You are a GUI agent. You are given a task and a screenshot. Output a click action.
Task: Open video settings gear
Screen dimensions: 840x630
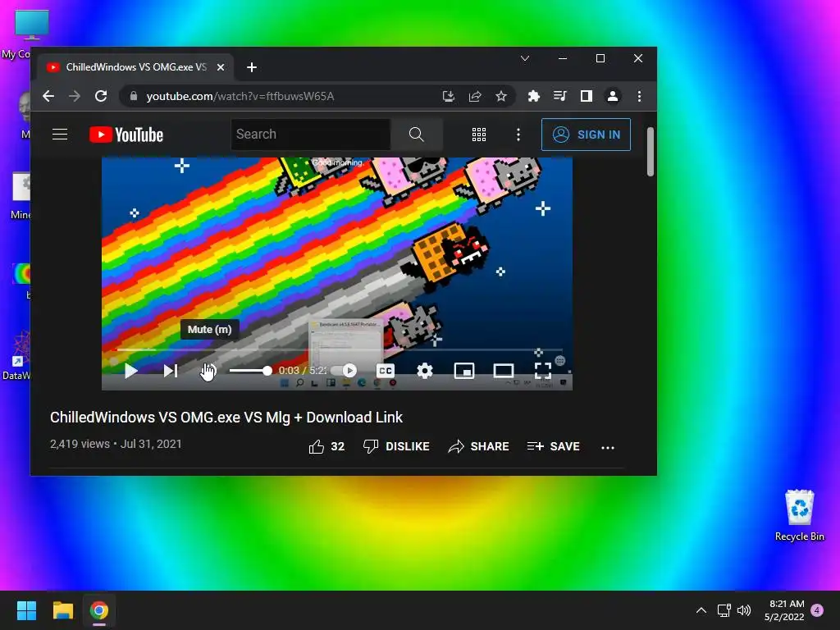(425, 370)
